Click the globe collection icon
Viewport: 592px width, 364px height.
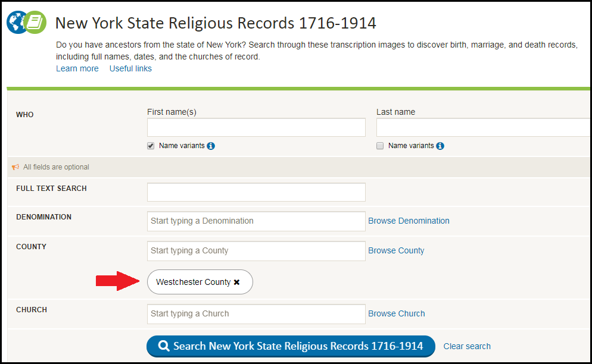point(16,23)
